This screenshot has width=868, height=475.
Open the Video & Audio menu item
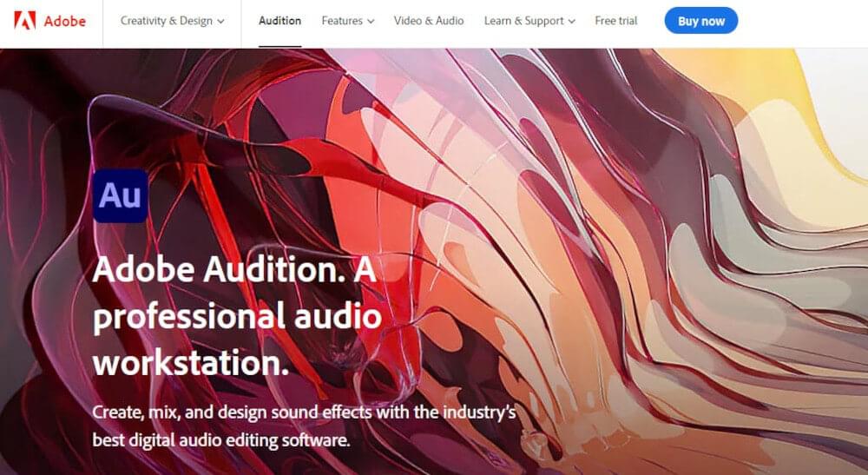[429, 21]
